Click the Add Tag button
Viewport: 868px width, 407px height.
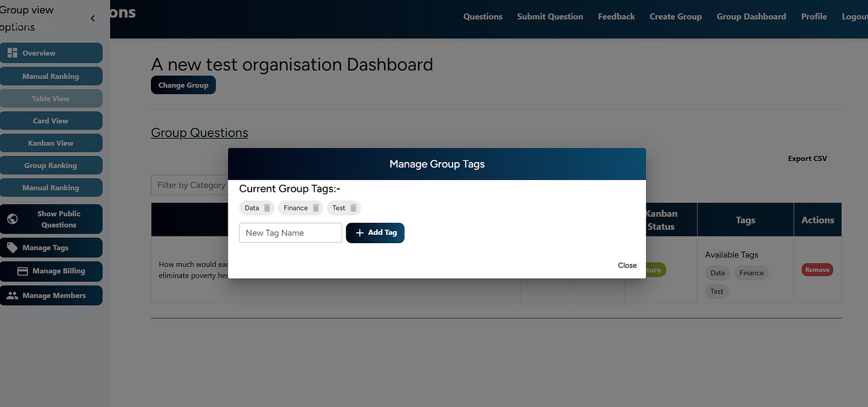coord(375,233)
